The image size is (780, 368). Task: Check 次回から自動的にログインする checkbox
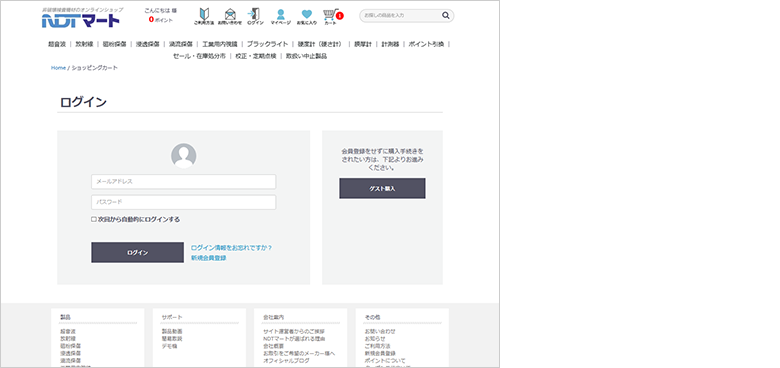[x=94, y=219]
